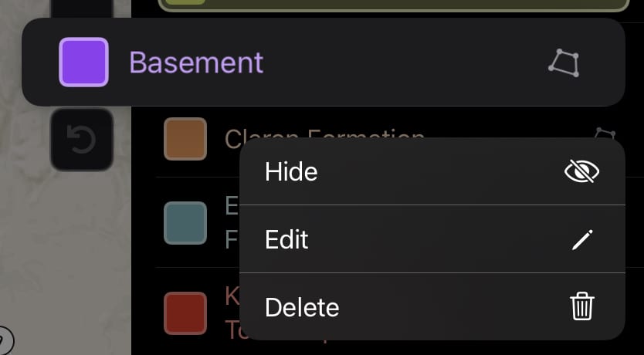Select the Edit menu entry
This screenshot has width=644, height=355.
pos(286,239)
